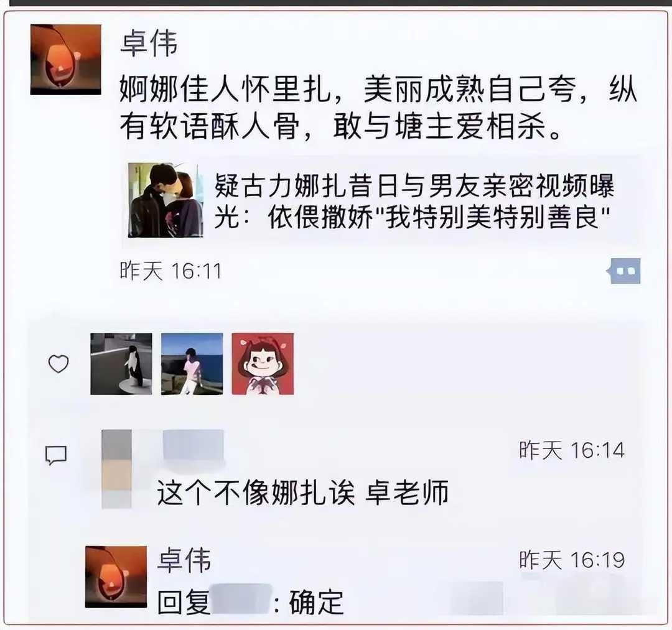Open 卓伟's wine glass avatar at post top
This screenshot has width=672, height=630.
point(65,59)
